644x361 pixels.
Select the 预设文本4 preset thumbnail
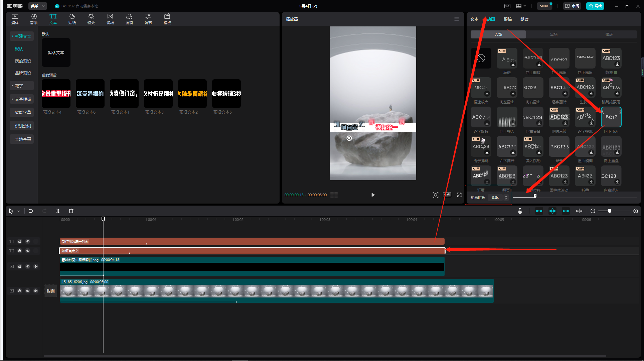[56, 94]
